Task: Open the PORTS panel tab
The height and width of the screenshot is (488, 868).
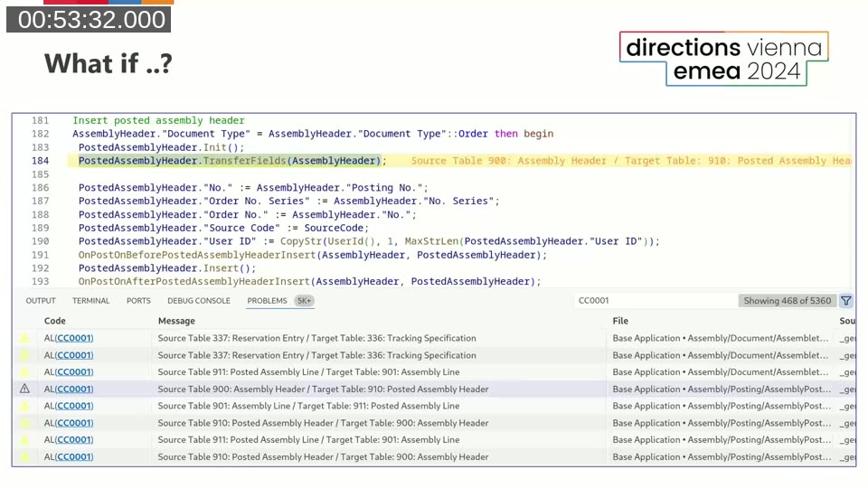Action: [138, 300]
